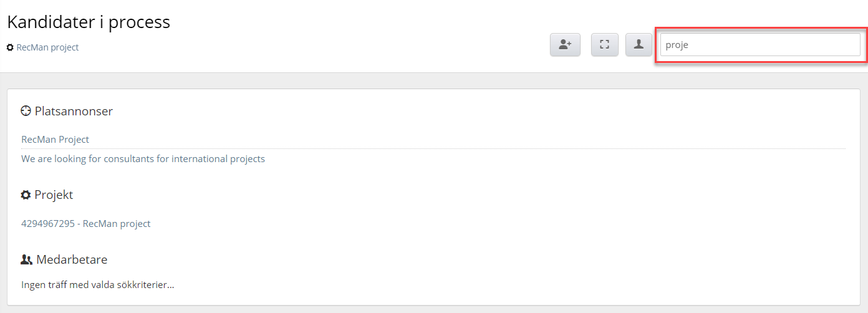Open the RecMan Project job ad result
Viewport: 868px width, 313px height.
click(55, 139)
